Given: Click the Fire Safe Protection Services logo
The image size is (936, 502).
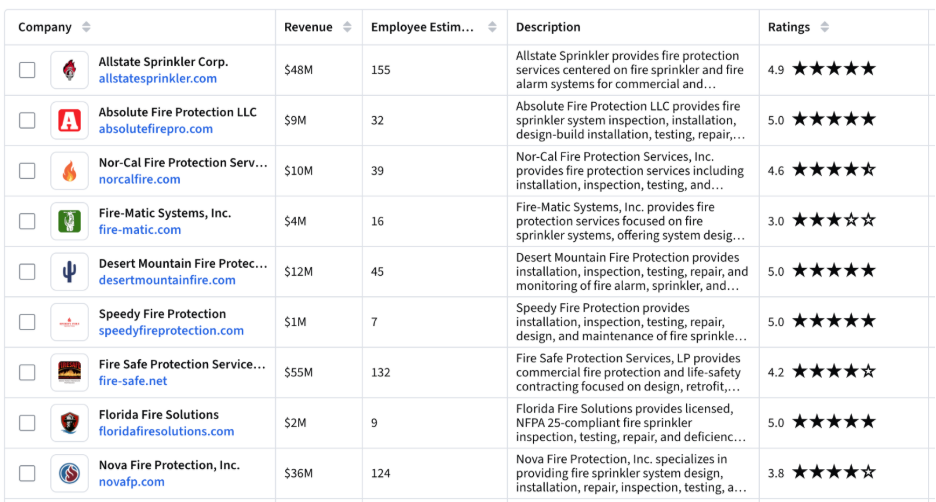Looking at the screenshot, I should click(x=70, y=372).
